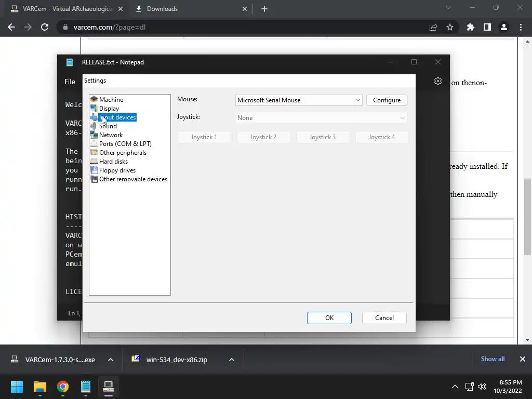Screen dimensions: 532x399
Task: Reload the varcem.com page
Action: coord(45,27)
